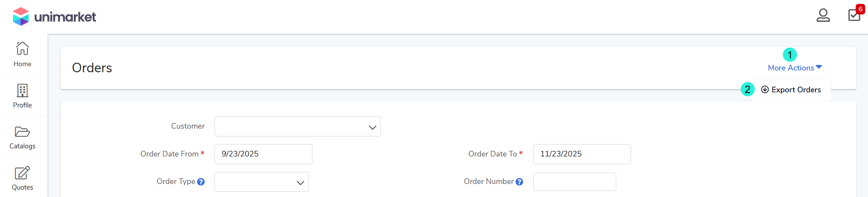
Task: Select Export Orders menu item
Action: coord(796,90)
